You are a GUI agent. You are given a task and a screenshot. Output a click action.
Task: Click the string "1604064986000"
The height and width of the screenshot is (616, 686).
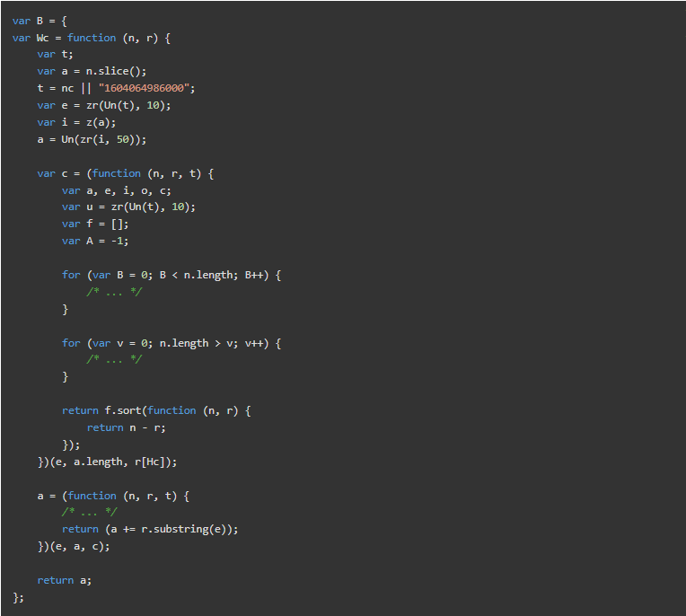(x=144, y=88)
